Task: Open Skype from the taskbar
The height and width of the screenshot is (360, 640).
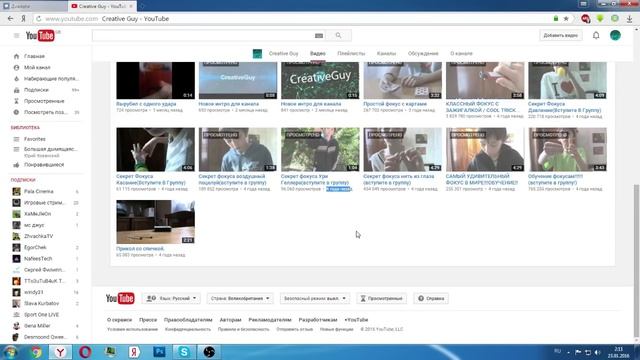Action: pos(184,352)
